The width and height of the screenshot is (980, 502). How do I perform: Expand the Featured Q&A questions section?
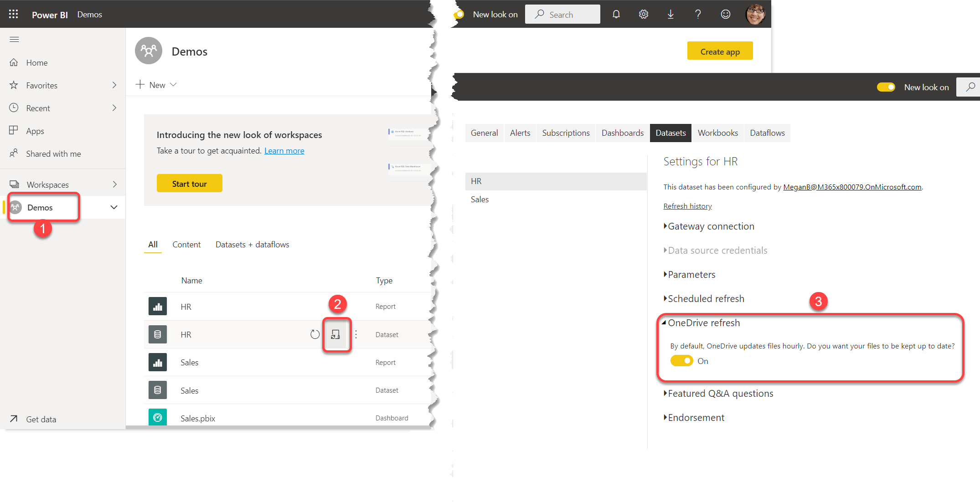tap(718, 394)
